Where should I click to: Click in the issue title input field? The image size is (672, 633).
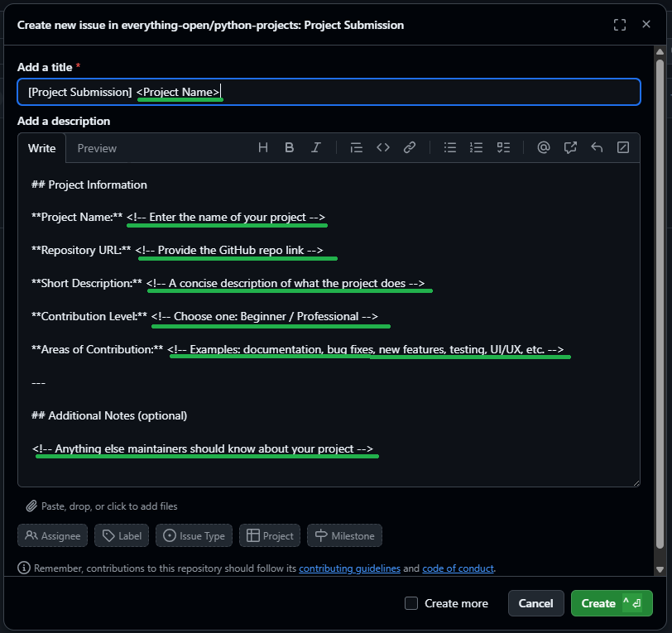[x=414, y=92]
